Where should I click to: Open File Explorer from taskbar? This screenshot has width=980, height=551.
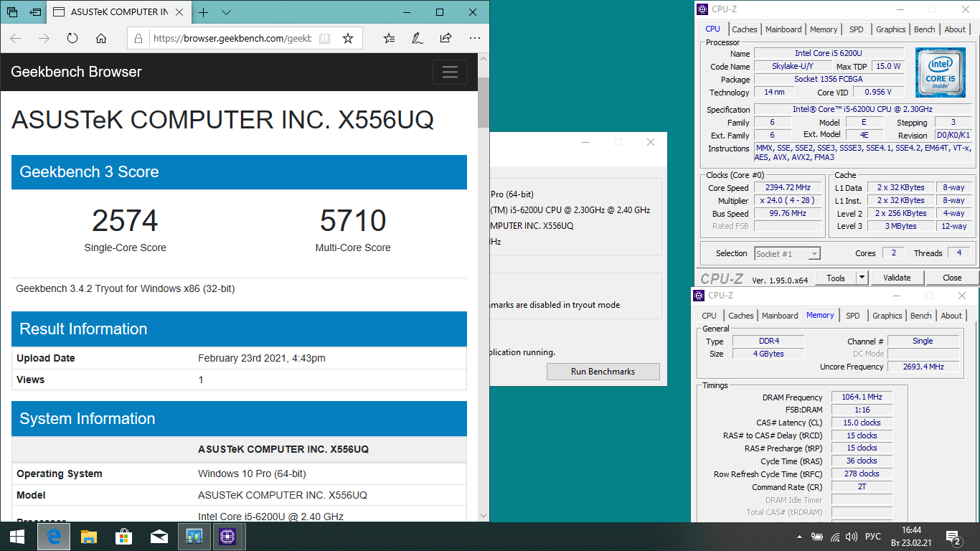88,536
